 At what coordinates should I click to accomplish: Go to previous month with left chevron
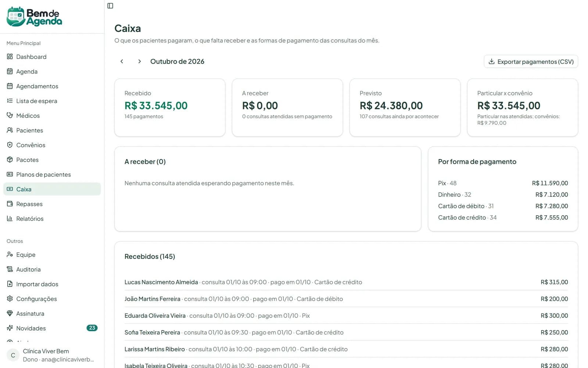(x=122, y=61)
